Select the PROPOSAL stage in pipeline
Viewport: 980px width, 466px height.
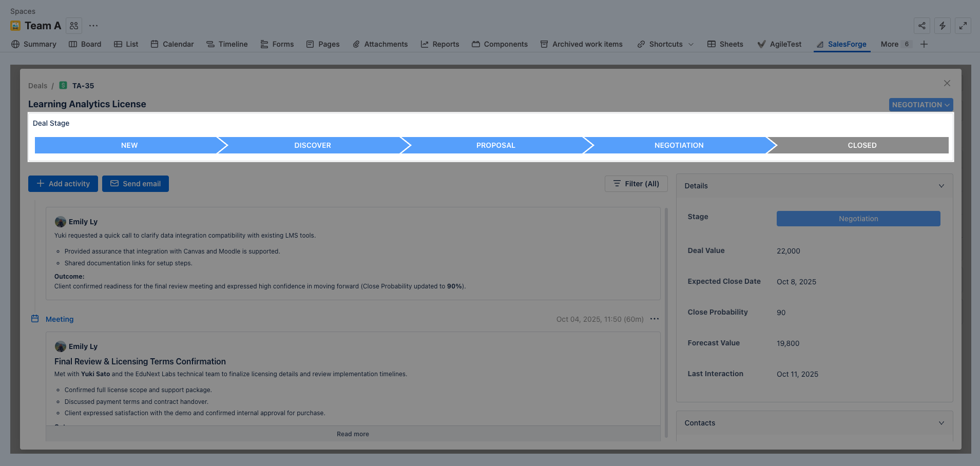click(x=495, y=145)
